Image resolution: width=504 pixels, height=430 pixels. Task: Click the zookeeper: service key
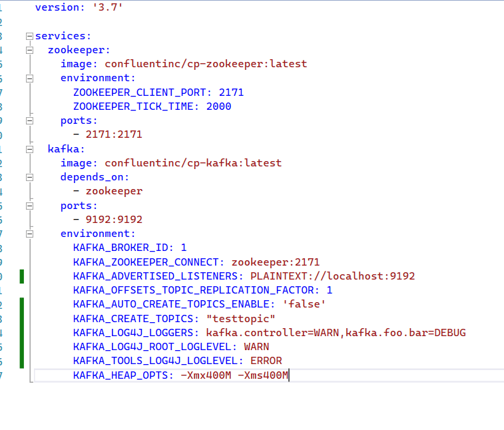[x=79, y=50]
